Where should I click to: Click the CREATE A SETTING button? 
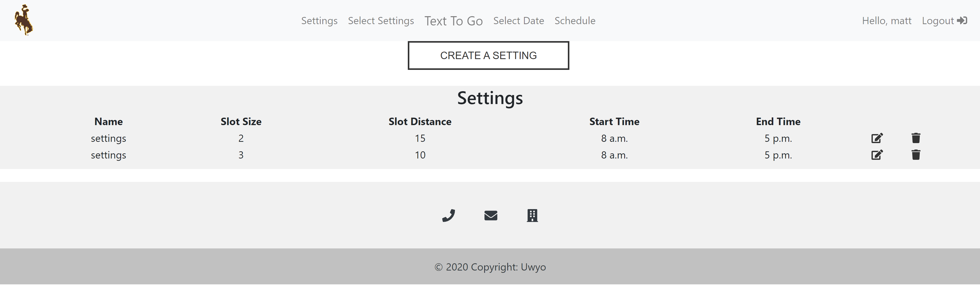pyautogui.click(x=489, y=55)
